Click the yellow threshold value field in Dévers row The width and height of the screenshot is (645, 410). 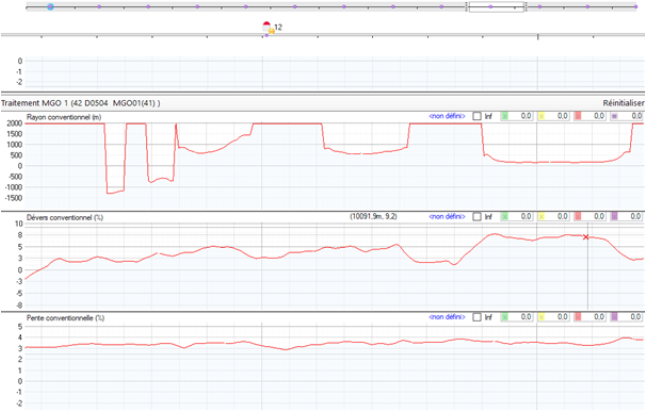click(560, 216)
